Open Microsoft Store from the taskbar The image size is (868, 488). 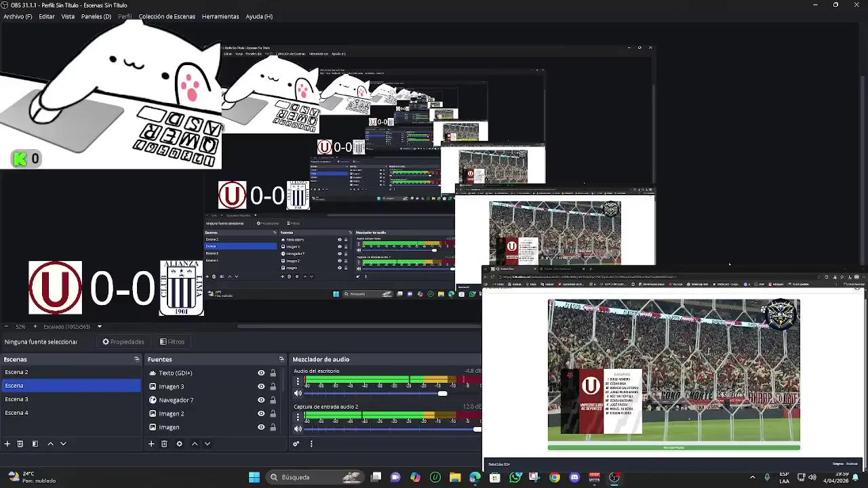click(x=495, y=477)
